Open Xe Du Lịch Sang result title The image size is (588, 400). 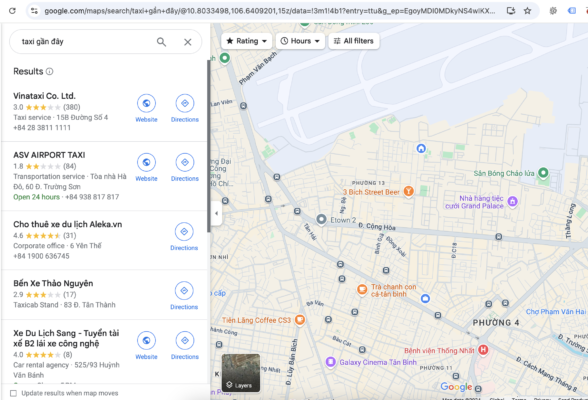(x=66, y=338)
